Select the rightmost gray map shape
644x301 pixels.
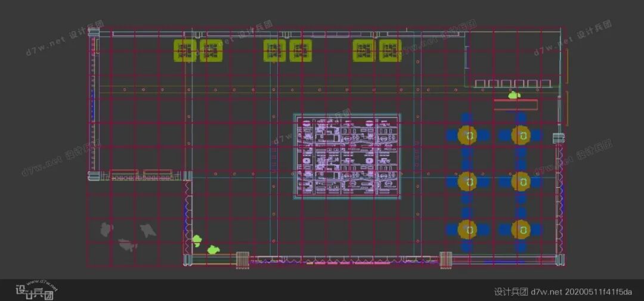pyautogui.click(x=148, y=231)
